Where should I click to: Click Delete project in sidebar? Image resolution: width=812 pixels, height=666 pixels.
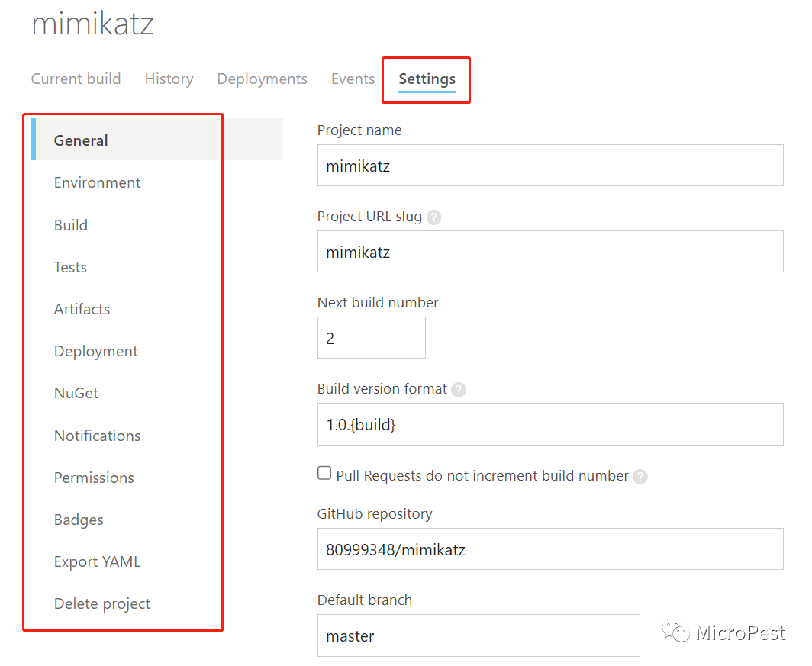[x=102, y=603]
